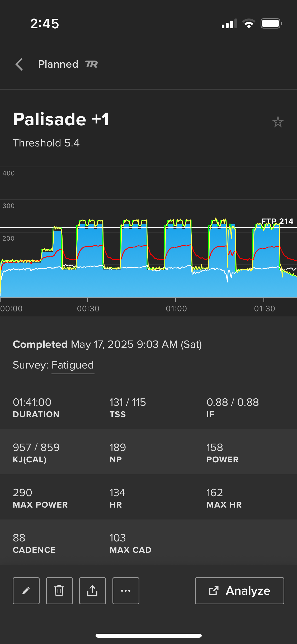Tap the 01:41:00 duration value
Image resolution: width=297 pixels, height=644 pixels.
(32, 402)
